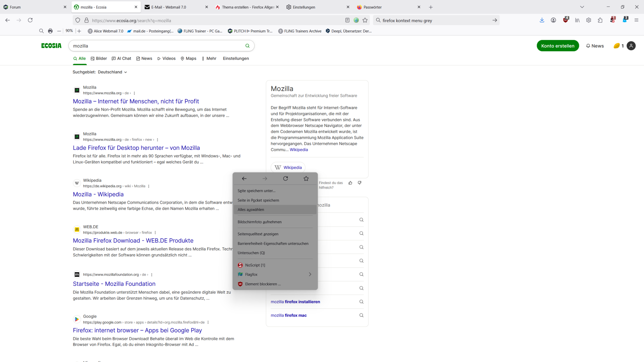The height and width of the screenshot is (362, 644).
Task: Open the Extensions puzzle piece icon
Action: click(x=600, y=20)
